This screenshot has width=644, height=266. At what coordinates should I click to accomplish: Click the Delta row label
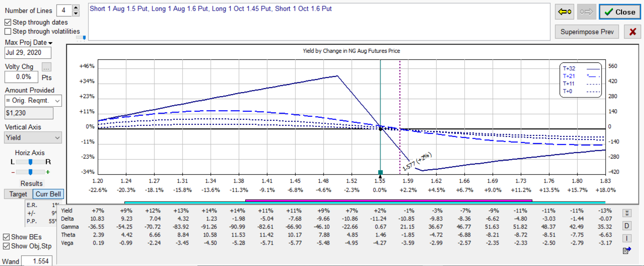(67, 219)
